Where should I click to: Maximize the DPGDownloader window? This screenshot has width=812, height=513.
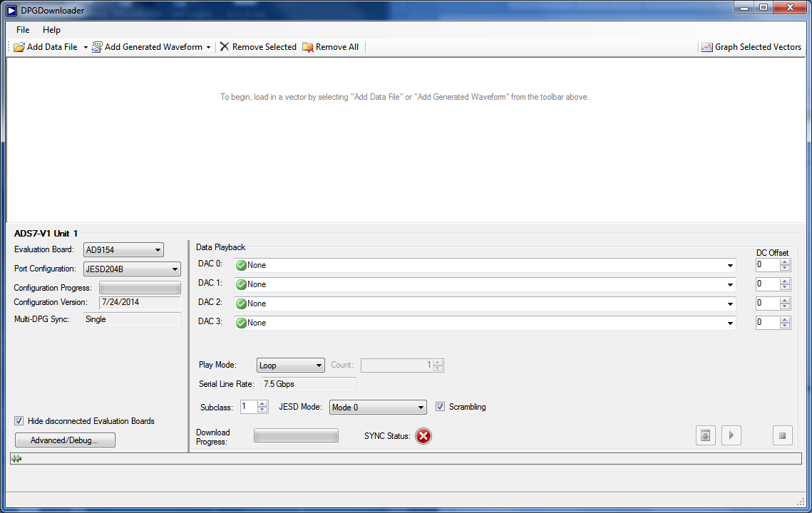(x=764, y=7)
